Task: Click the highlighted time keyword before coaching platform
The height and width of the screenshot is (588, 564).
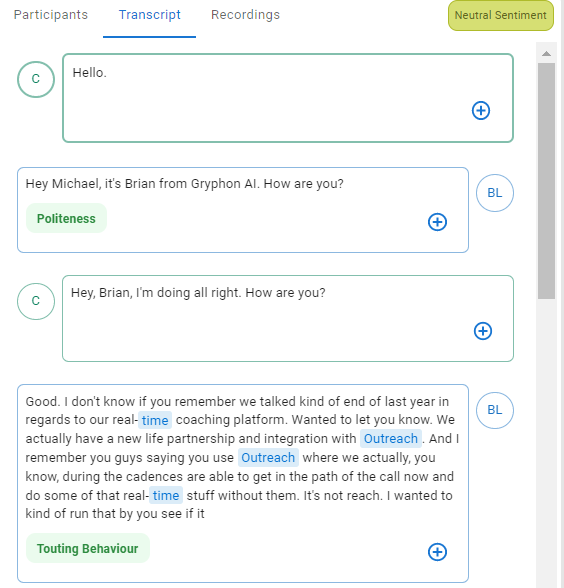Action: click(x=155, y=420)
